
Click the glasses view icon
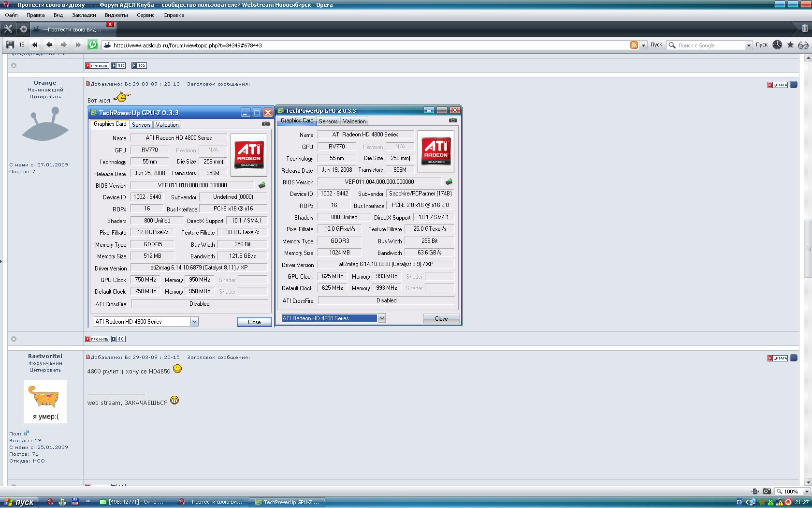(x=803, y=45)
